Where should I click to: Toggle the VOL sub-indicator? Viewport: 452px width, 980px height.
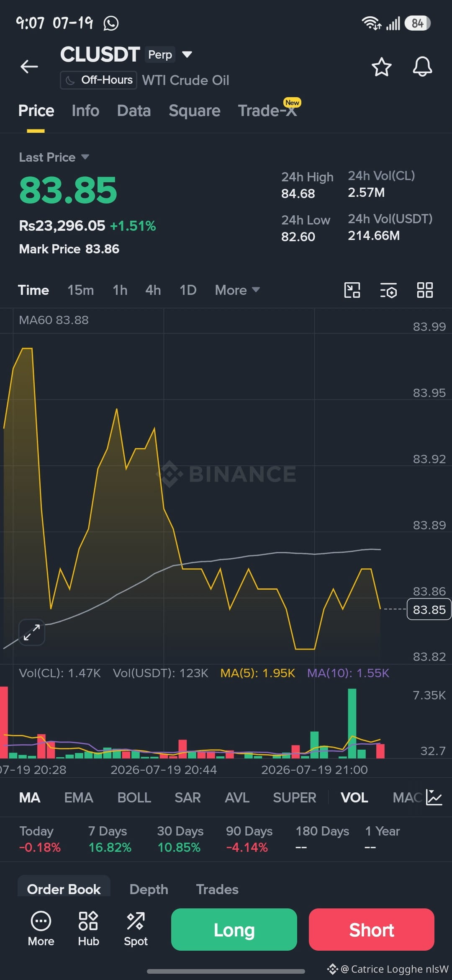tap(354, 797)
